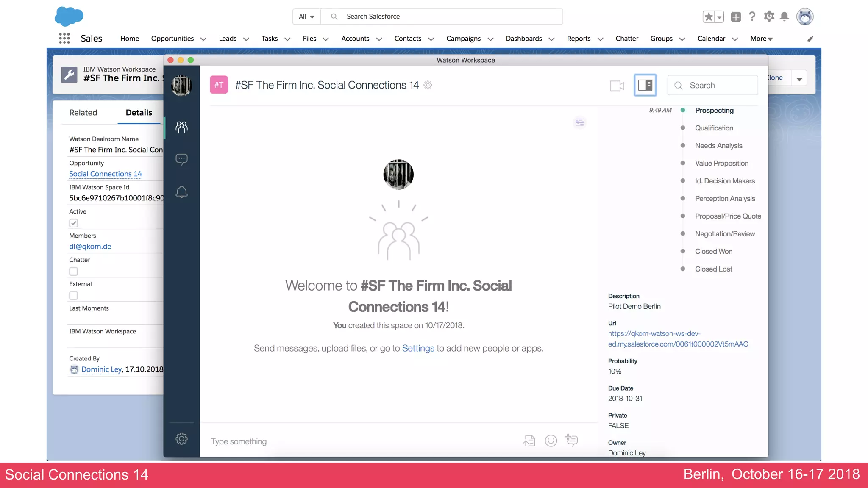Open the favorites list dropdown arrow
868x488 pixels.
coord(720,17)
